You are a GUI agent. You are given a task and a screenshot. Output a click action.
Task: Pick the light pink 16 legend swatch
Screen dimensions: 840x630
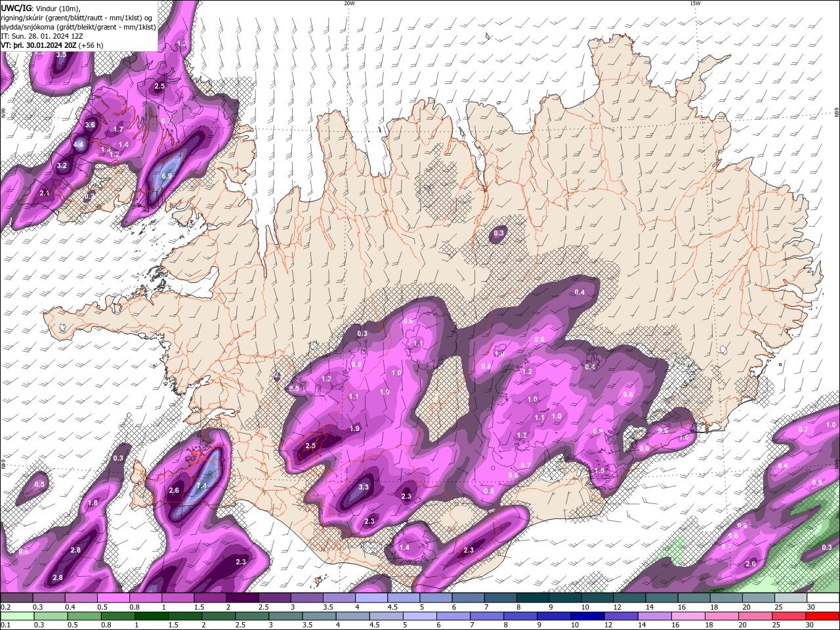pos(689,616)
